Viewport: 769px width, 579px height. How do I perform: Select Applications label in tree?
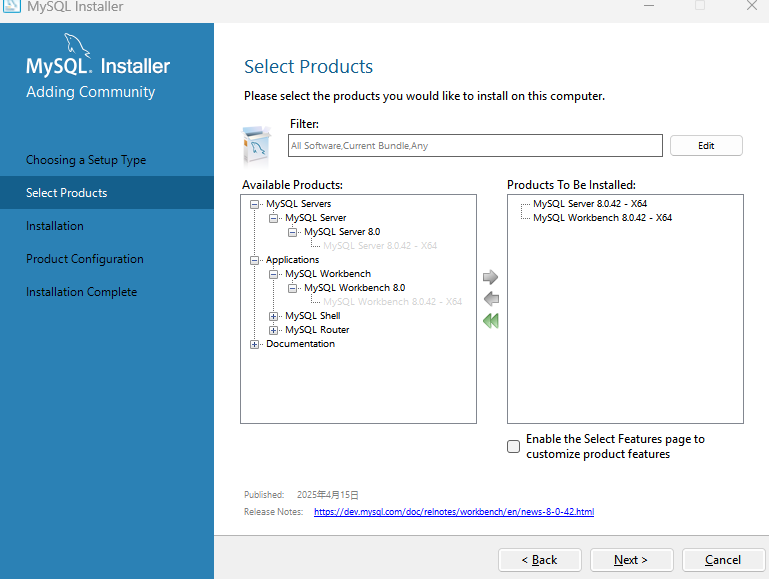tap(292, 260)
